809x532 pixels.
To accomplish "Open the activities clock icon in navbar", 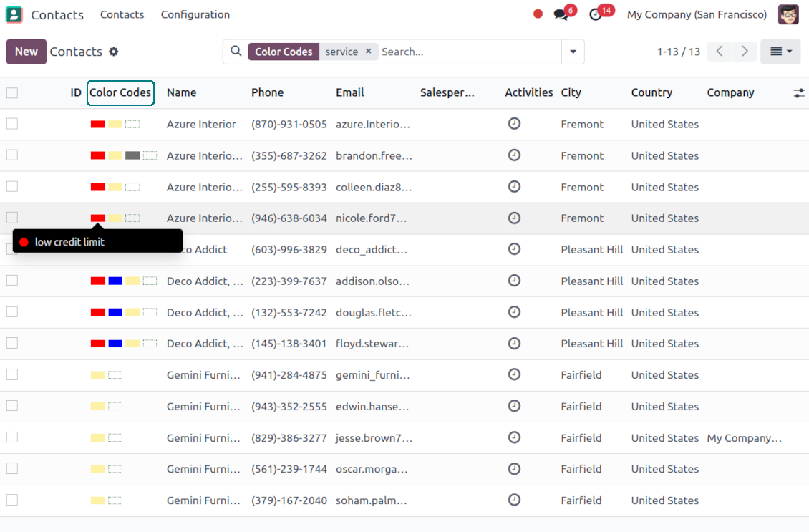I will tap(596, 15).
